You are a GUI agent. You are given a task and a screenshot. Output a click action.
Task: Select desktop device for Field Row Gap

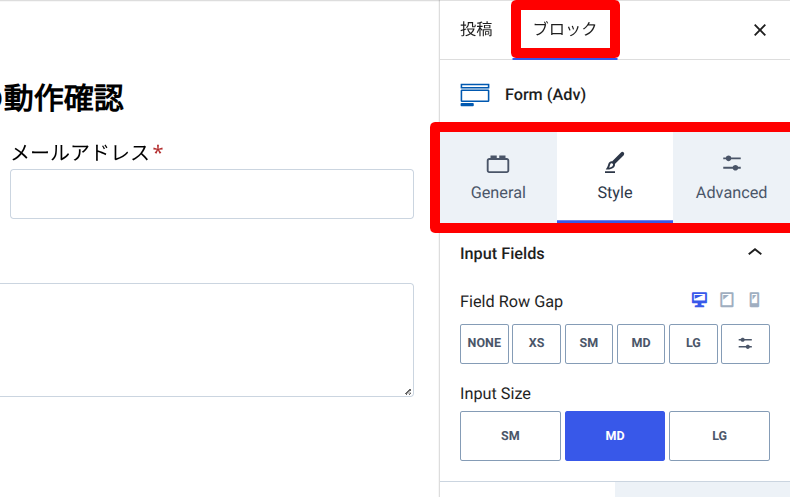(x=699, y=300)
